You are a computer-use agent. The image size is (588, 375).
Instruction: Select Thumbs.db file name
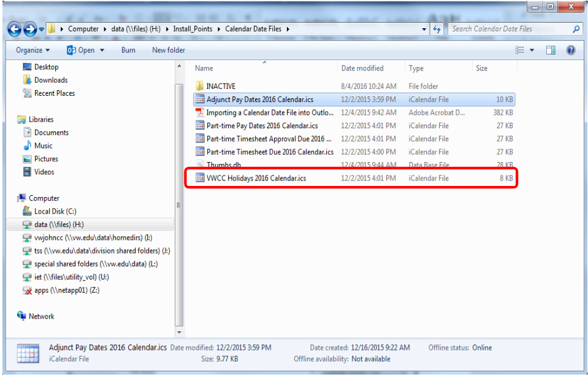tap(224, 164)
